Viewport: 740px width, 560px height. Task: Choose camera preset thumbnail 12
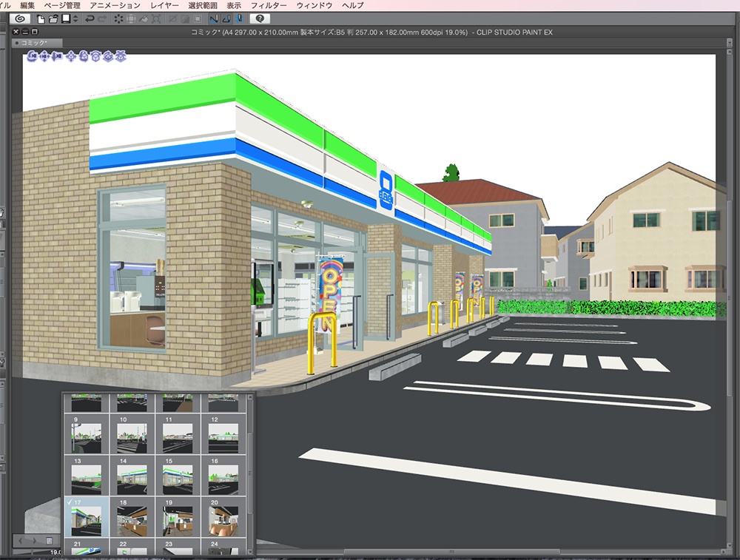223,434
